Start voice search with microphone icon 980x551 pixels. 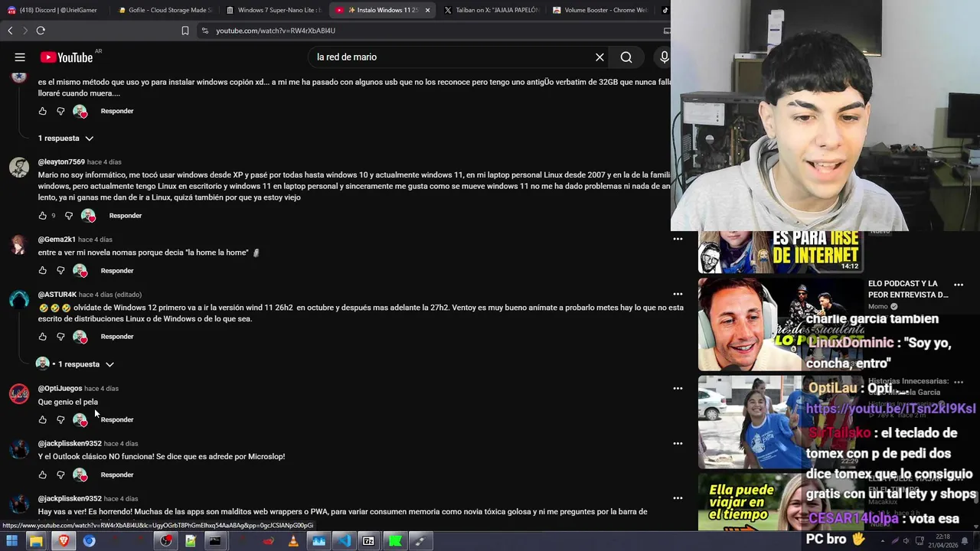[664, 57]
